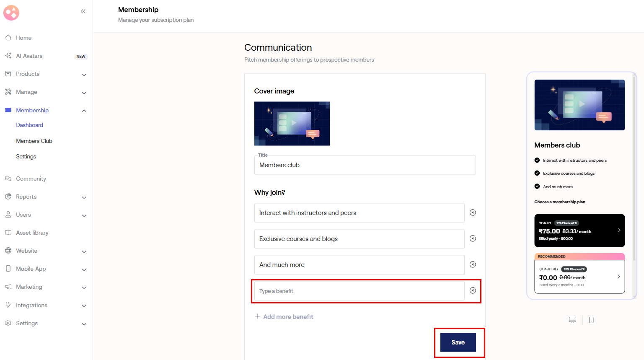Click the cover image thumbnail
The image size is (644, 360).
292,124
